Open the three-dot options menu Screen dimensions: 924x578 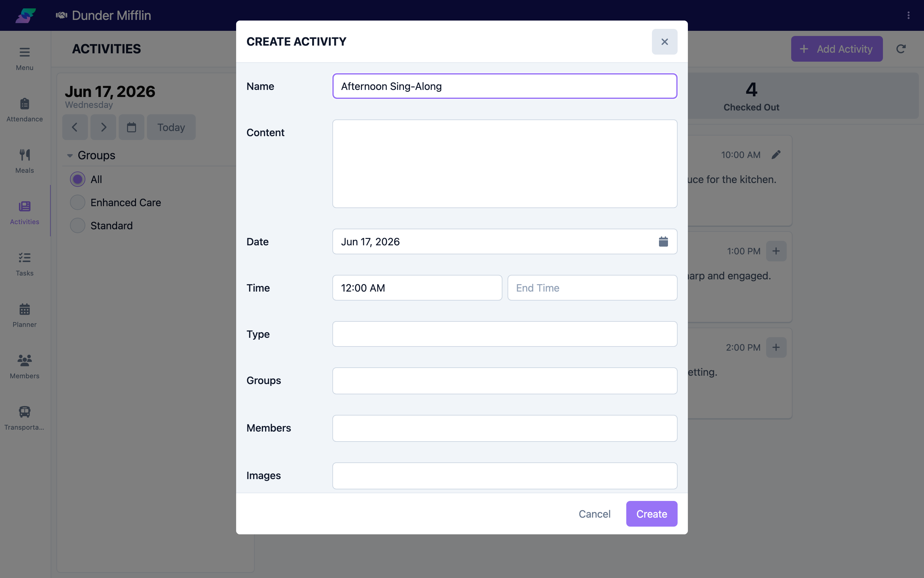[908, 15]
